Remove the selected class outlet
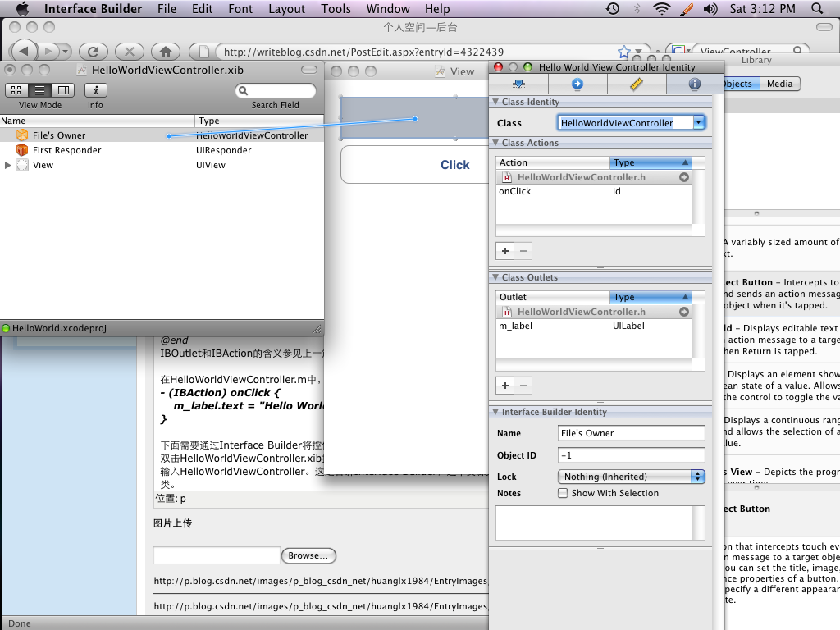 click(x=523, y=386)
